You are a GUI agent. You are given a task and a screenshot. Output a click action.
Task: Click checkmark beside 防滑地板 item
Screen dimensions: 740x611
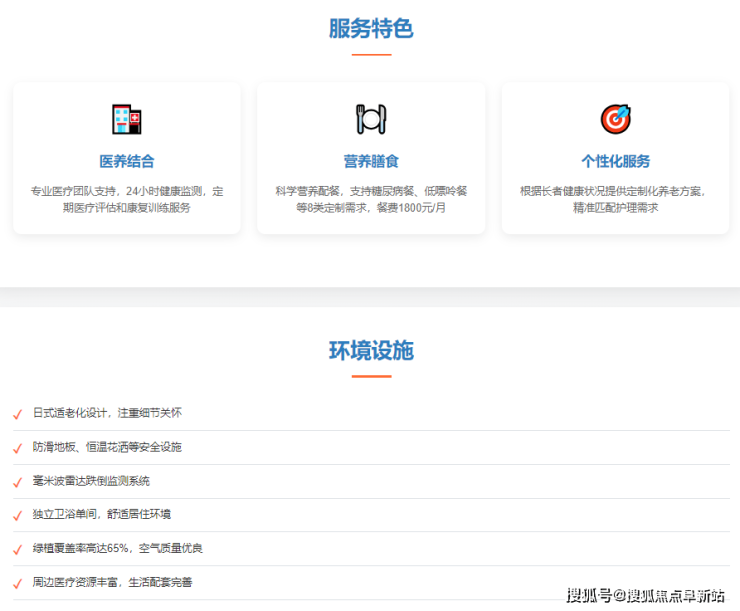pyautogui.click(x=17, y=448)
